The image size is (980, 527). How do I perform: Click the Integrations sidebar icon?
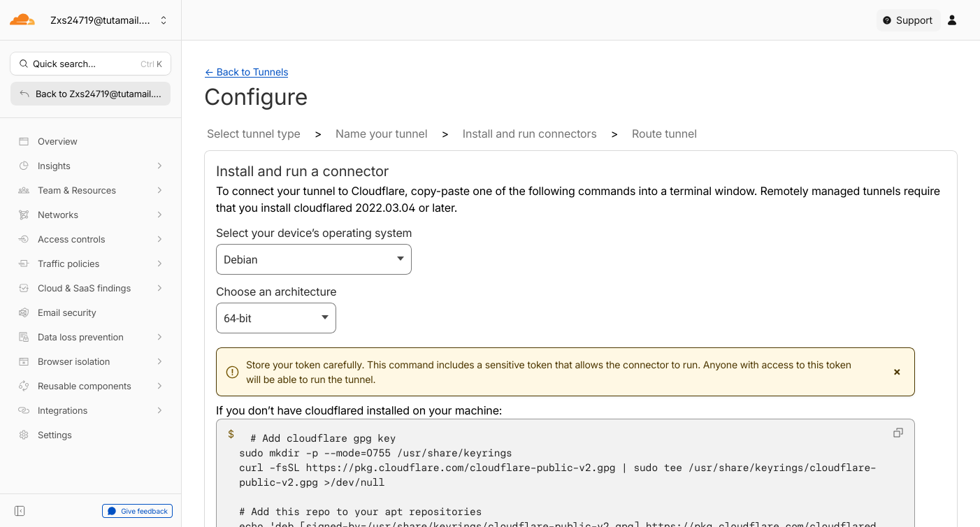pyautogui.click(x=24, y=410)
